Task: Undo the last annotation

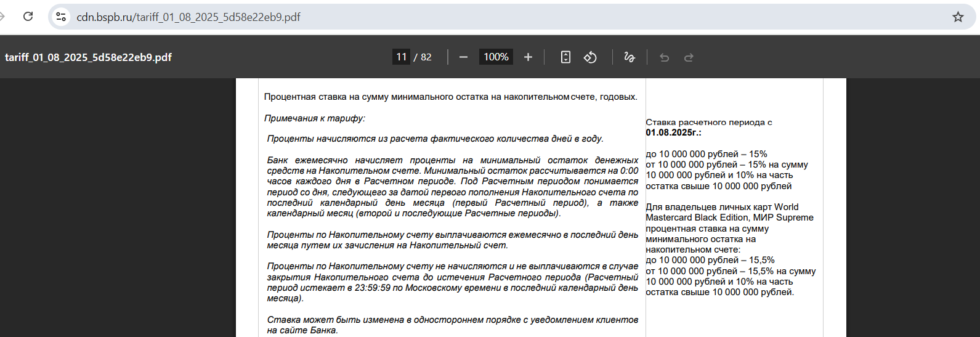Action: [x=664, y=57]
